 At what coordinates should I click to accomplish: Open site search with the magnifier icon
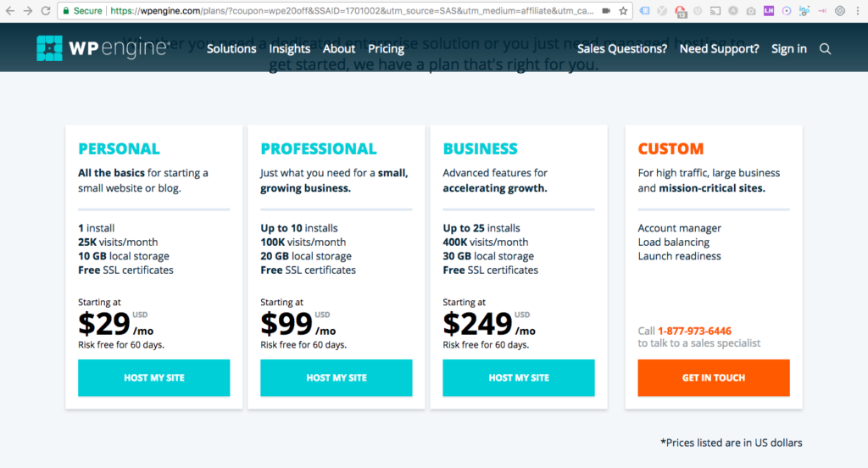[x=826, y=48]
